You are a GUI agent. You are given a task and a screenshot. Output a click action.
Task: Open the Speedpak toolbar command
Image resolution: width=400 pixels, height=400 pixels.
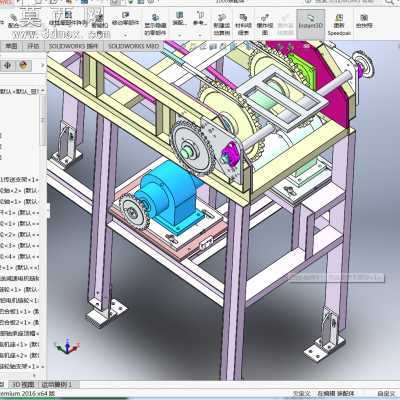[339, 25]
